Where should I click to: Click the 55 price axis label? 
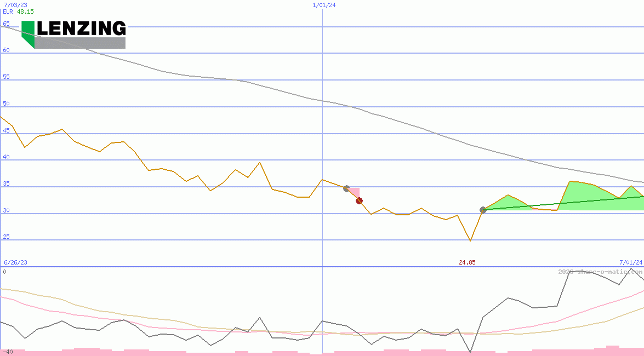click(6, 77)
